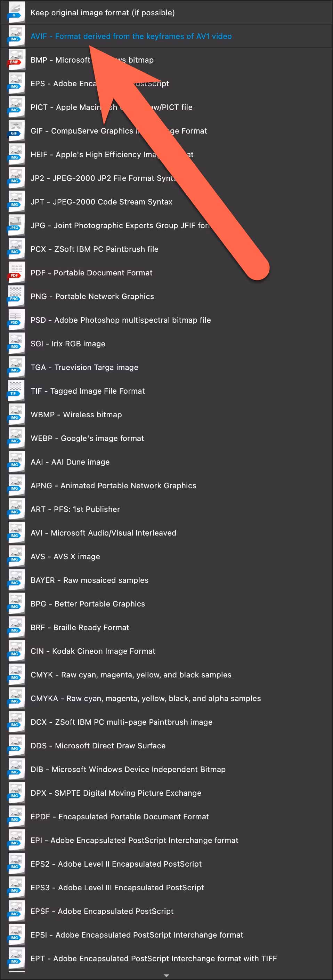The width and height of the screenshot is (333, 980).
Task: Click the red PDF file icon
Action: click(x=16, y=272)
